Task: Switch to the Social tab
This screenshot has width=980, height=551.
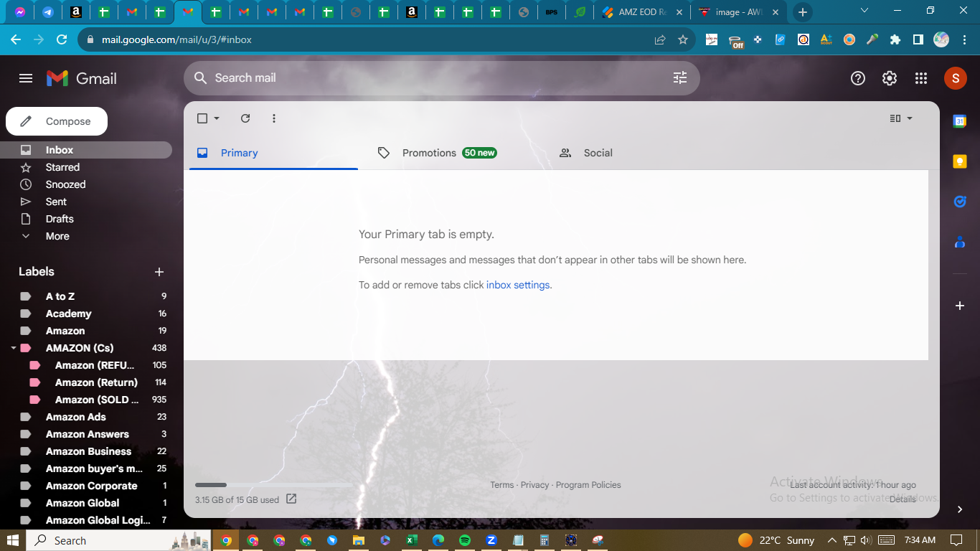Action: point(636,153)
